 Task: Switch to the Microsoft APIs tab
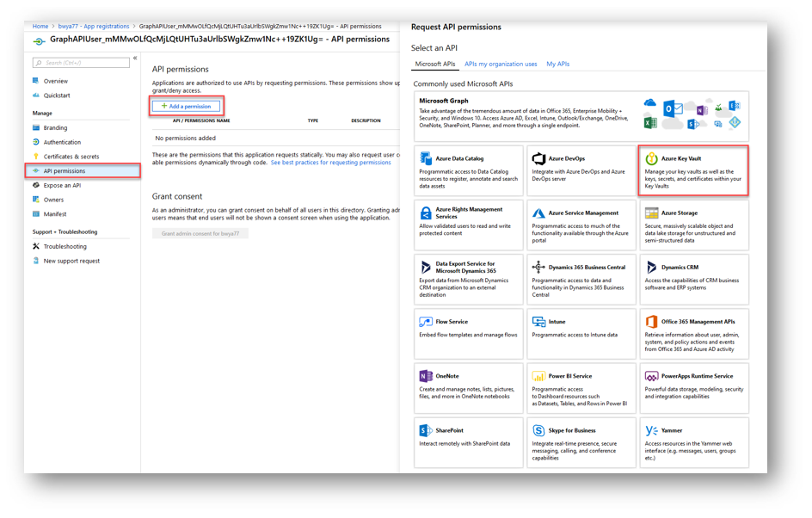(x=435, y=65)
